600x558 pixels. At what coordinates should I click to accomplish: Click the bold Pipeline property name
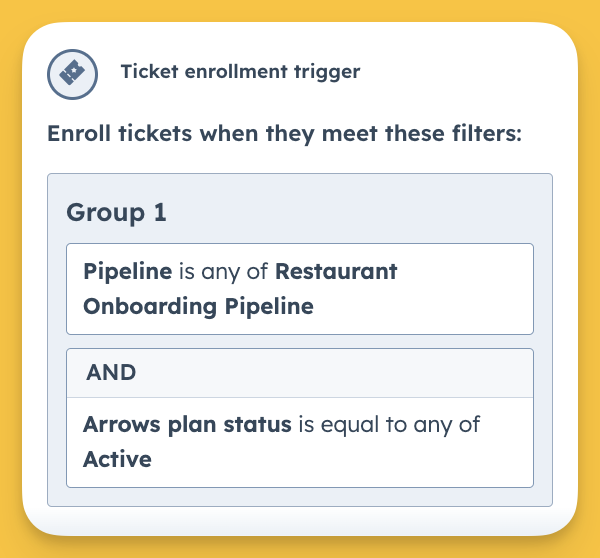click(128, 272)
